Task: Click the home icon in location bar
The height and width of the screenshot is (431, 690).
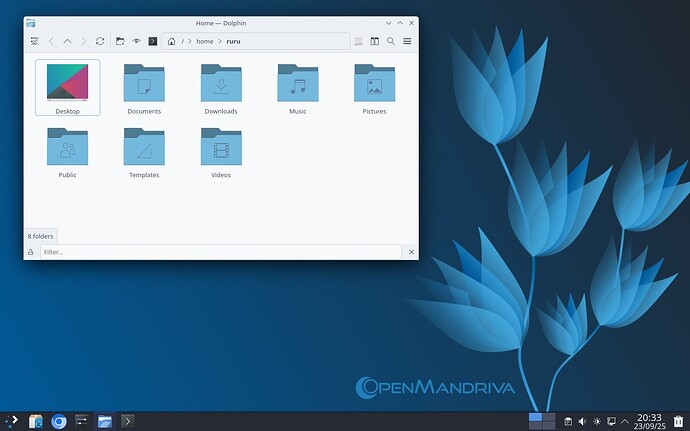Action: [172, 41]
